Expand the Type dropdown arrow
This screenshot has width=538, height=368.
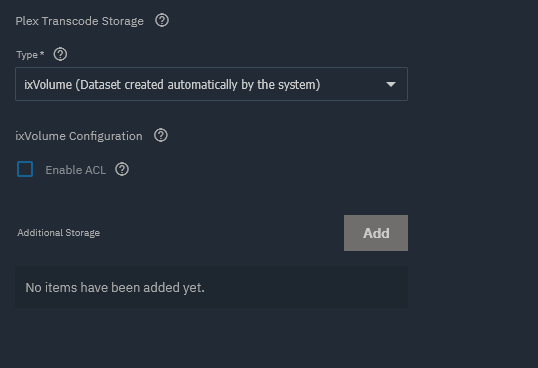point(391,84)
